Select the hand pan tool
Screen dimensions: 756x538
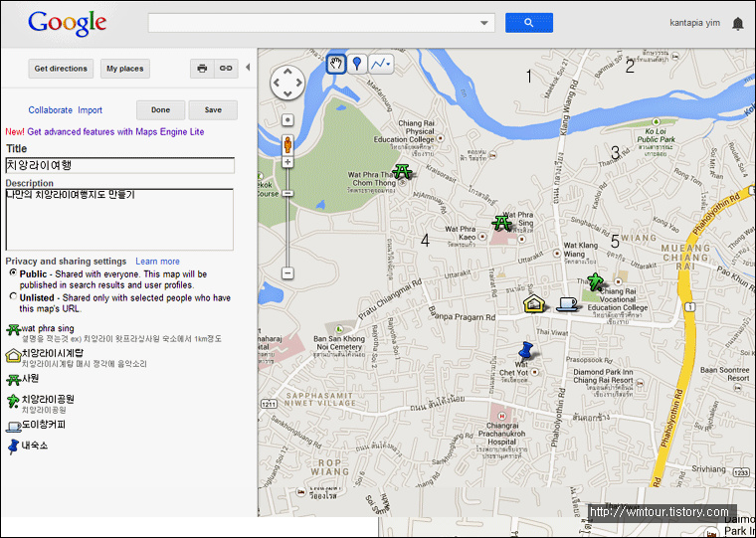(336, 64)
